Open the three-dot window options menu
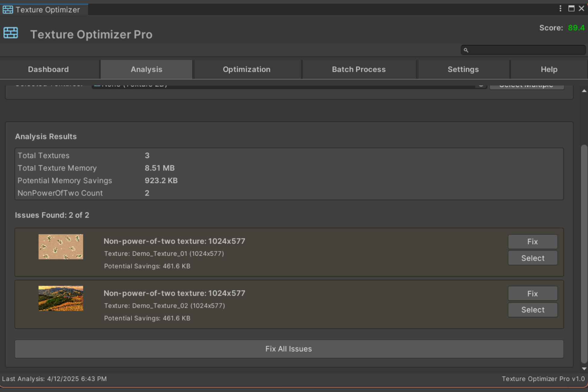588x392 pixels. tap(560, 8)
